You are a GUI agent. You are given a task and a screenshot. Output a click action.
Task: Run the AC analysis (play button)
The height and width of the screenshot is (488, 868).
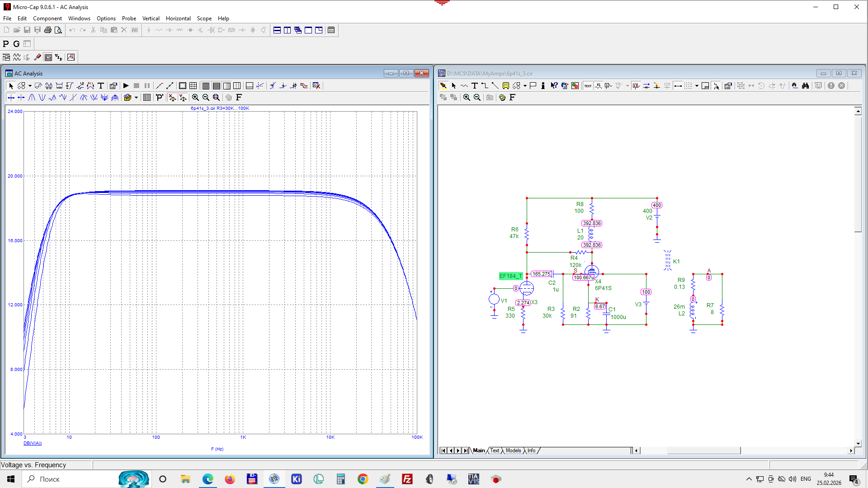[126, 86]
